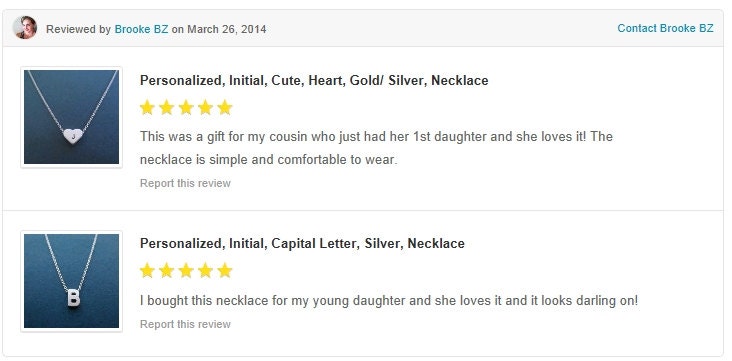Click first star of letter necklace rating

(147, 270)
